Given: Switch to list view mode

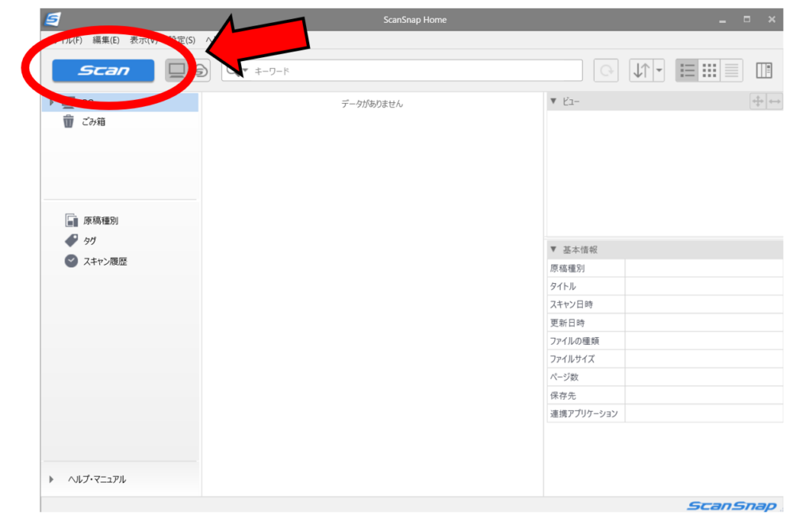Looking at the screenshot, I should (x=688, y=71).
